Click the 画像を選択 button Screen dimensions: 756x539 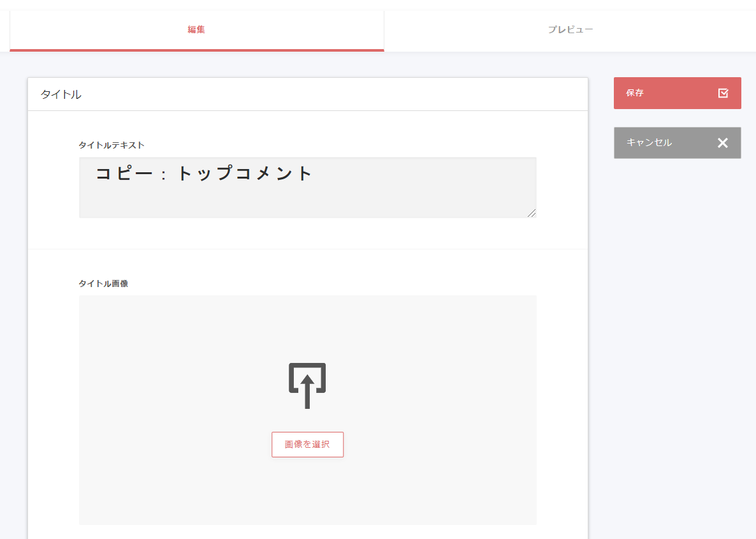[x=307, y=445]
